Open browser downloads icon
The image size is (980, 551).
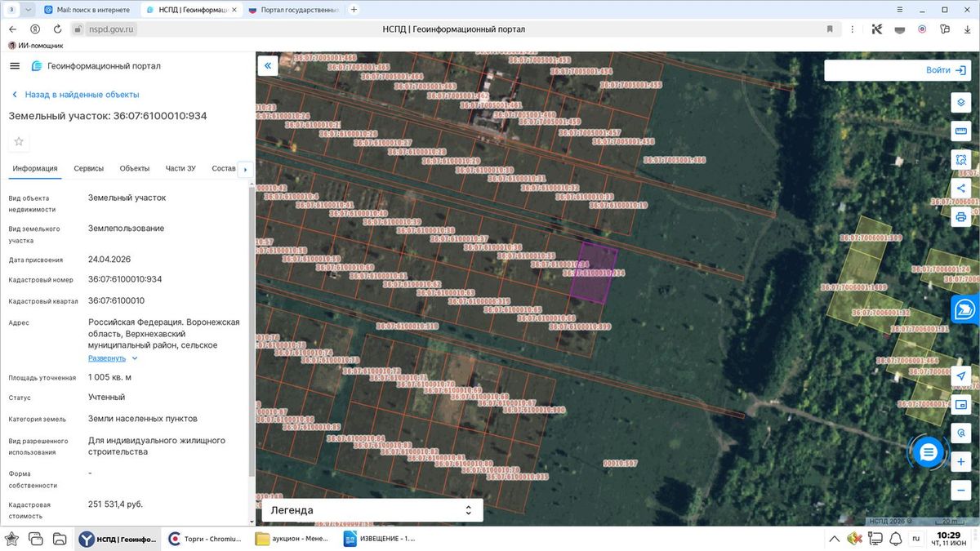pos(968,29)
